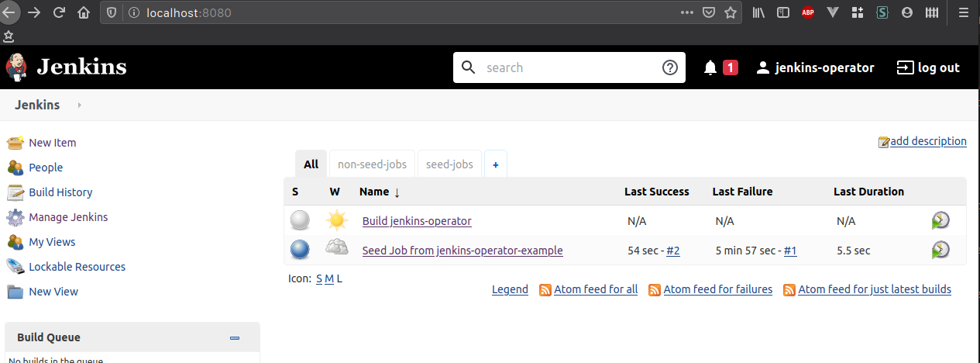This screenshot has width=980, height=363.
Task: Sort by Last Duration column
Action: click(x=868, y=192)
